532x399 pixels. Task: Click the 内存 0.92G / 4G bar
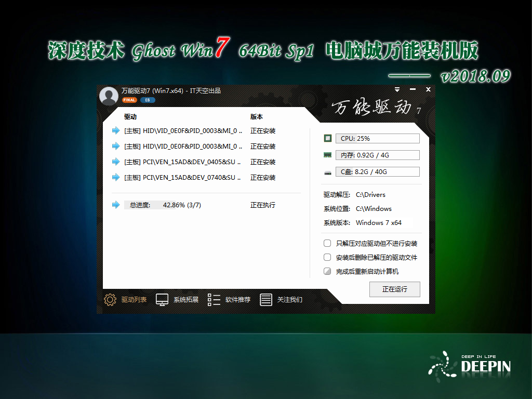pos(377,155)
